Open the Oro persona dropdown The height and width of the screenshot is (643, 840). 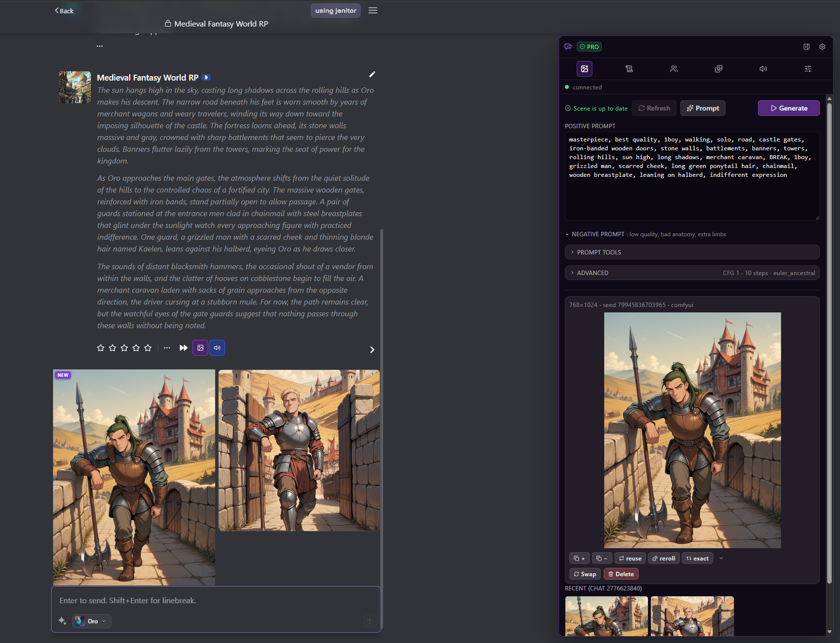(x=92, y=621)
